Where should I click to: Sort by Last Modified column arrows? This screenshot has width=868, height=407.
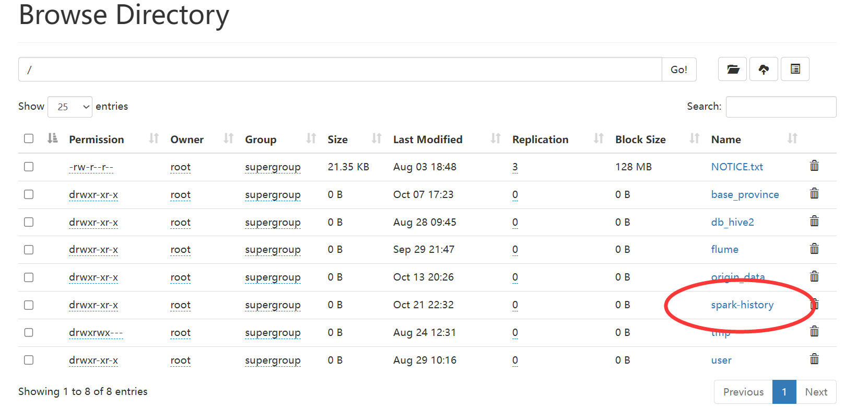click(496, 138)
